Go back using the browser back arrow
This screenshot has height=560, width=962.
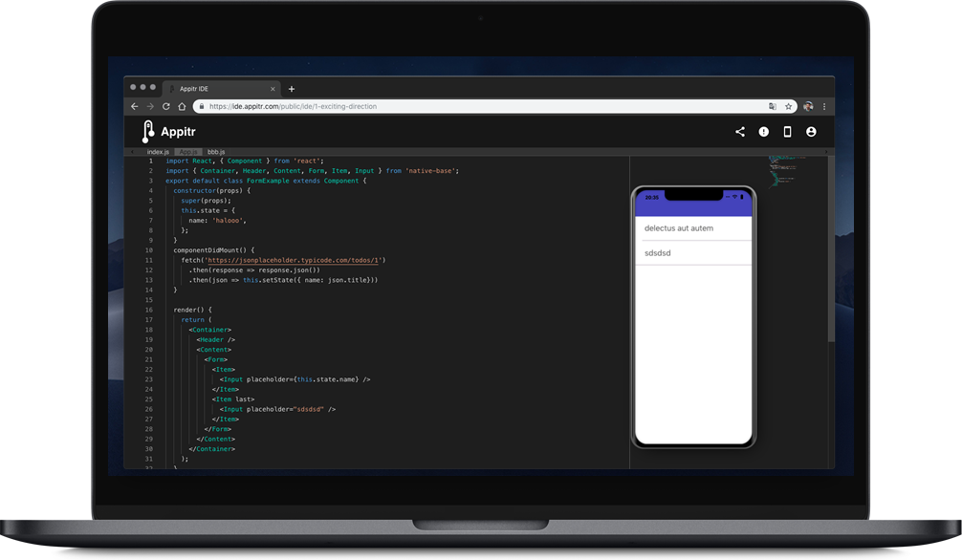click(135, 106)
